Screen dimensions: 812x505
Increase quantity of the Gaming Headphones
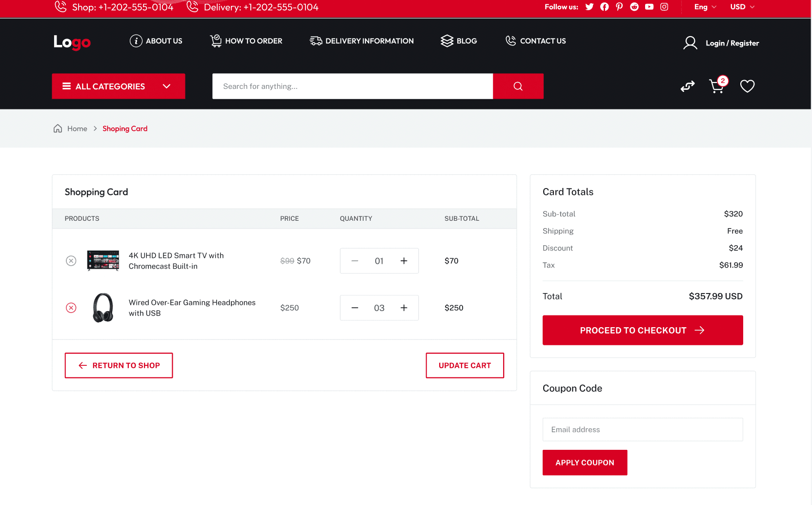click(404, 308)
